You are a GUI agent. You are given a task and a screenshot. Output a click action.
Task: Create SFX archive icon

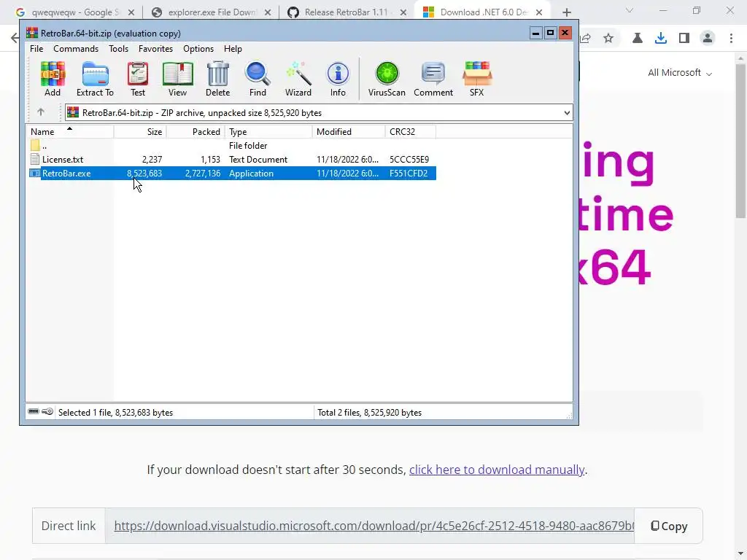pyautogui.click(x=477, y=79)
